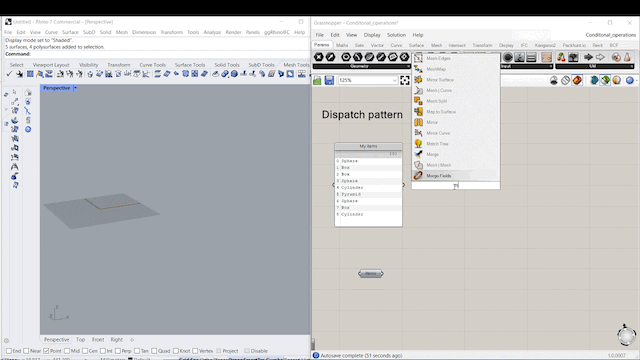Enable the Quad osnap checkbox

tap(154, 351)
